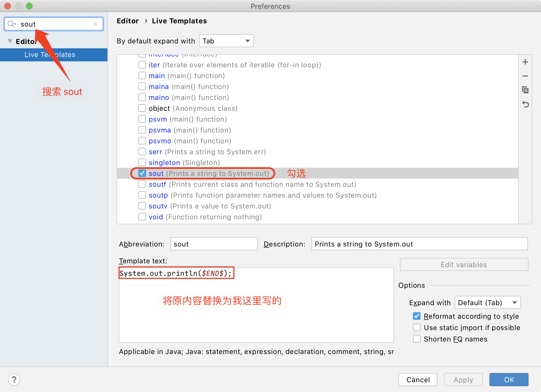541x392 pixels.
Task: Click the search magnifier dropdown arrow
Action: [15, 24]
